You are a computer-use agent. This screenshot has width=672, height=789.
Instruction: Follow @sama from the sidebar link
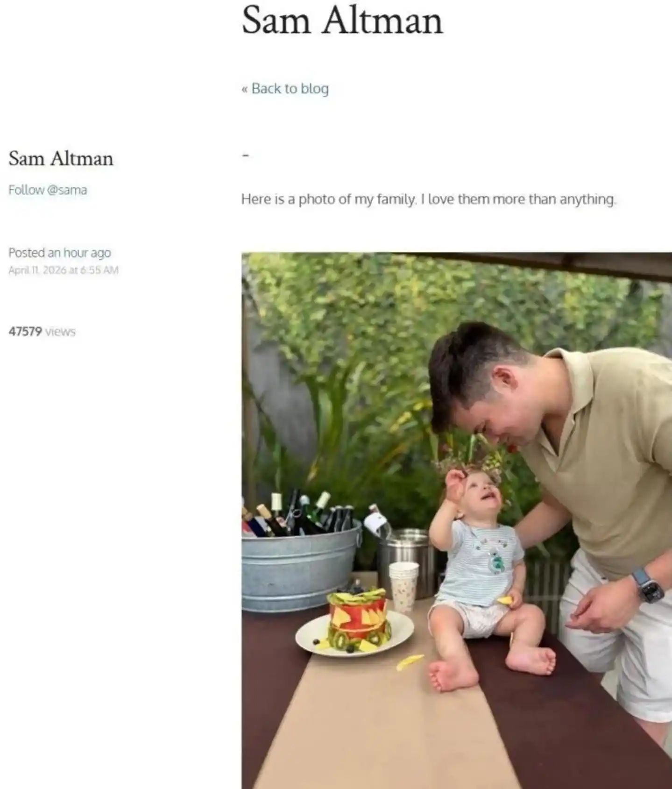click(x=48, y=190)
